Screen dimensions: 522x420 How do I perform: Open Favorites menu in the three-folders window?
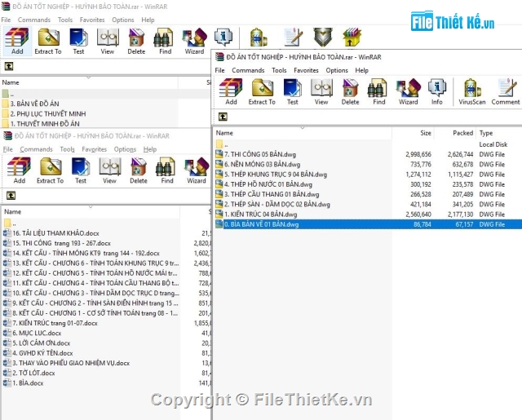[92, 20]
